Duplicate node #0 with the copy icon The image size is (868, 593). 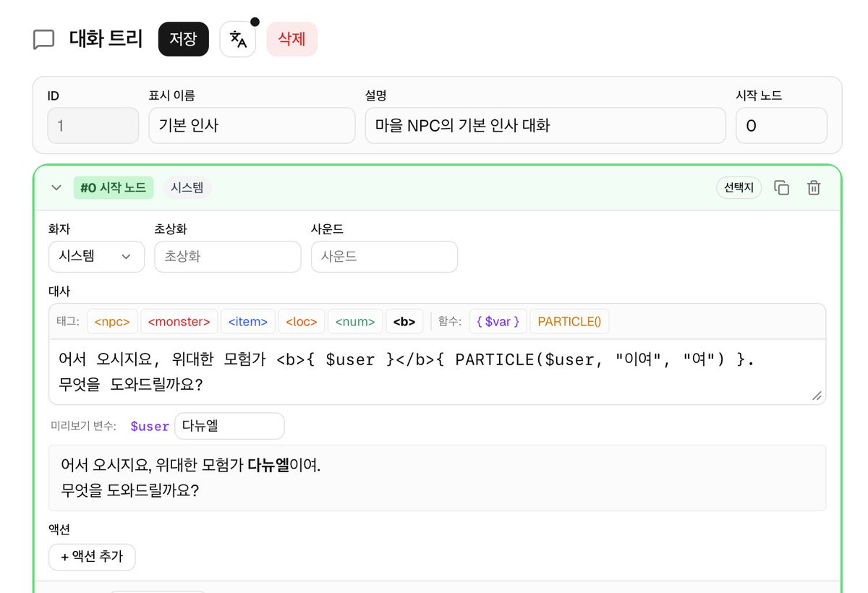coord(782,188)
